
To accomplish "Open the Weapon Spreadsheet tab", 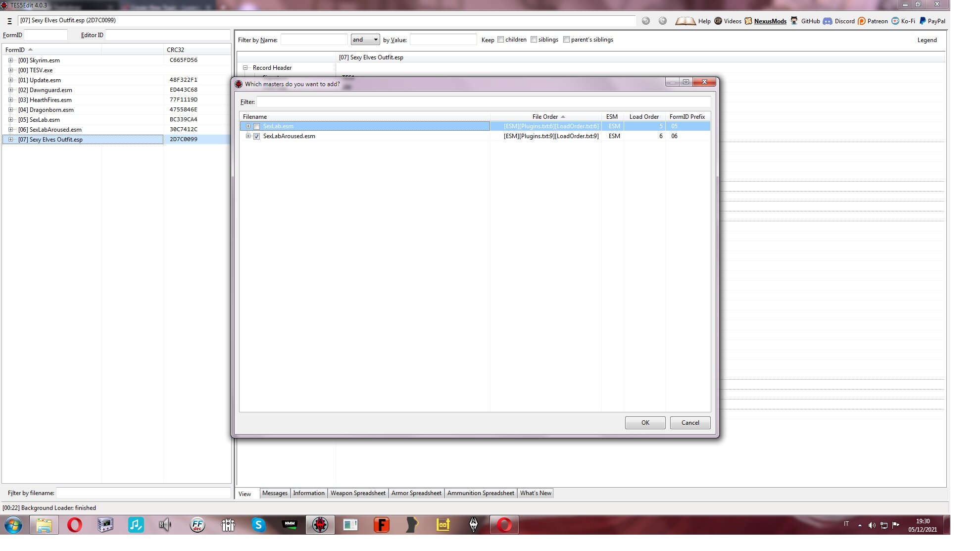I will click(x=358, y=493).
